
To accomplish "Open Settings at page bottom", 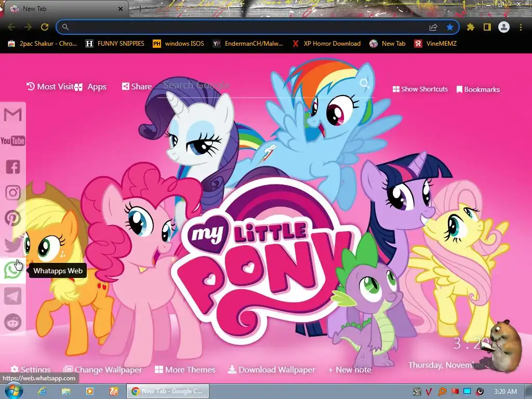I will click(31, 369).
